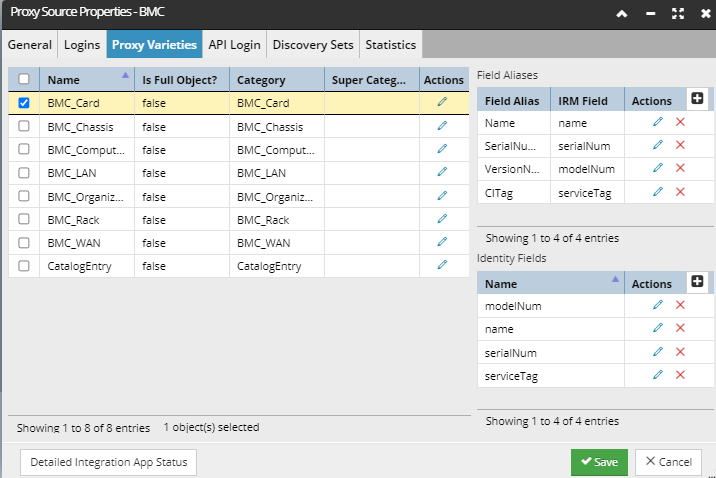The image size is (716, 478).
Task: Edit the name identity field
Action: click(x=658, y=328)
